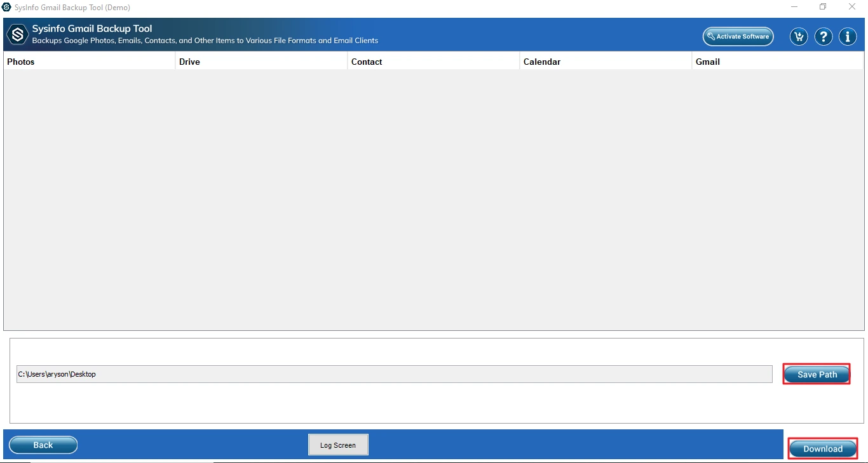Open the Gmail tab
The image size is (868, 463).
pos(707,61)
